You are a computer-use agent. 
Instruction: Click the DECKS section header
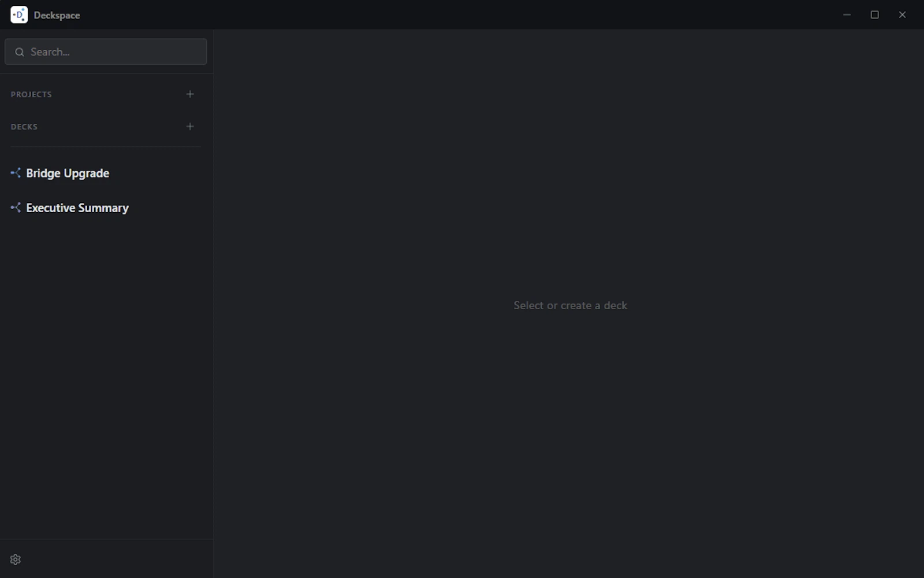(x=24, y=127)
